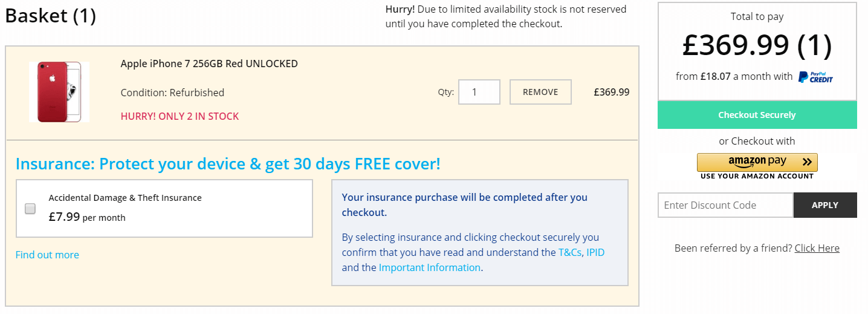
Task: Tick the Accidental Damage & Theft Insurance checkbox
Action: coord(30,209)
